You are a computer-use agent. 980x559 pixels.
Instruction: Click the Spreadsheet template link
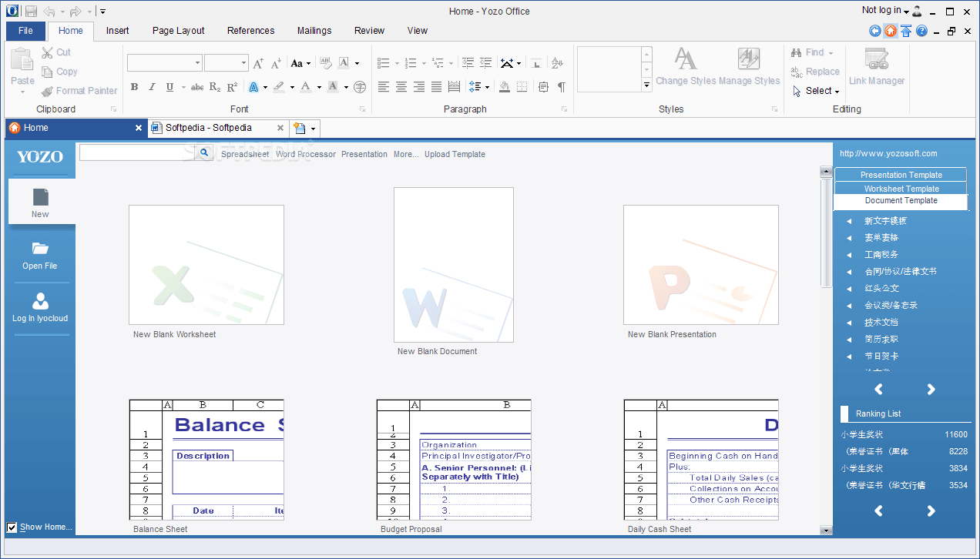click(x=245, y=154)
